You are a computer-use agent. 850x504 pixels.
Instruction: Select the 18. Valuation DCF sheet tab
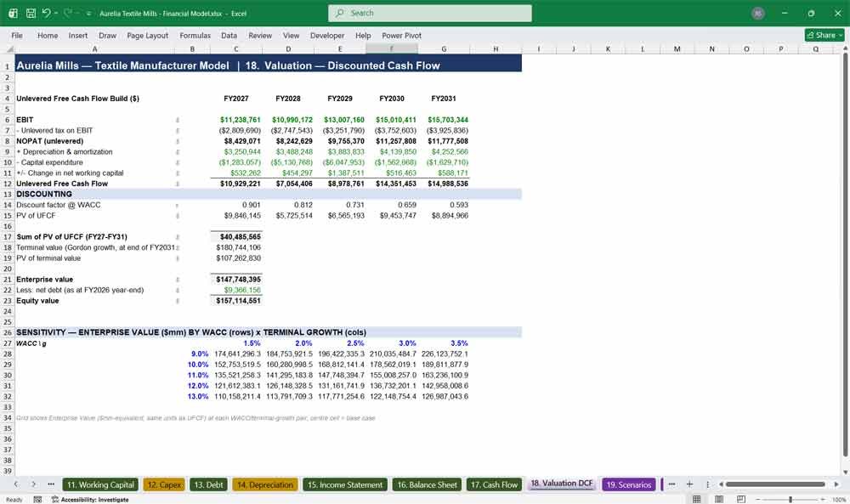[562, 484]
